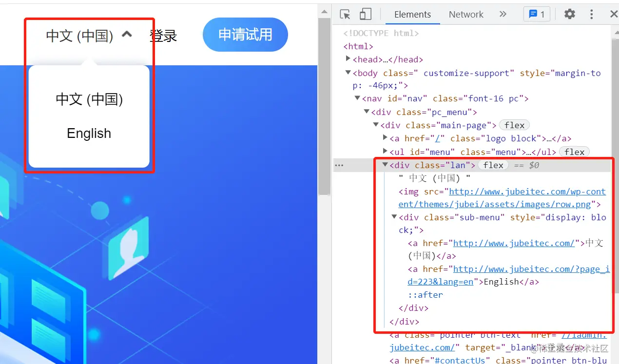619x364 pixels.
Task: Choose 中文 (中国) in the language submenu
Action: coord(89,99)
